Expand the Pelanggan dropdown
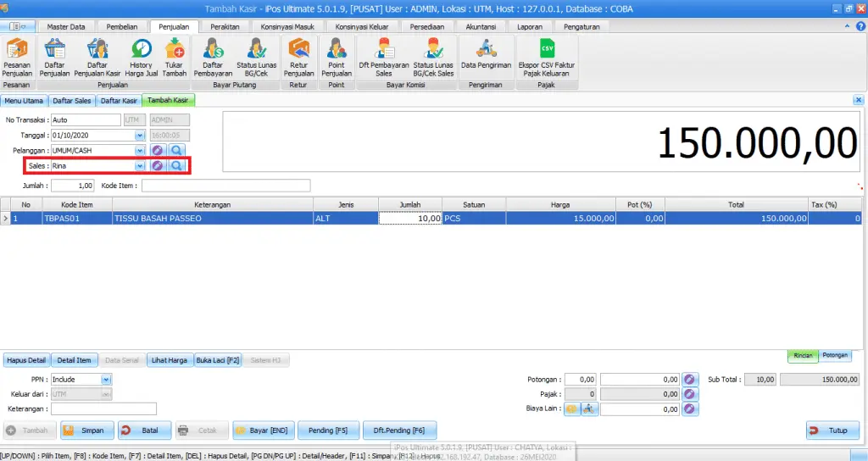The height and width of the screenshot is (461, 868). (140, 151)
